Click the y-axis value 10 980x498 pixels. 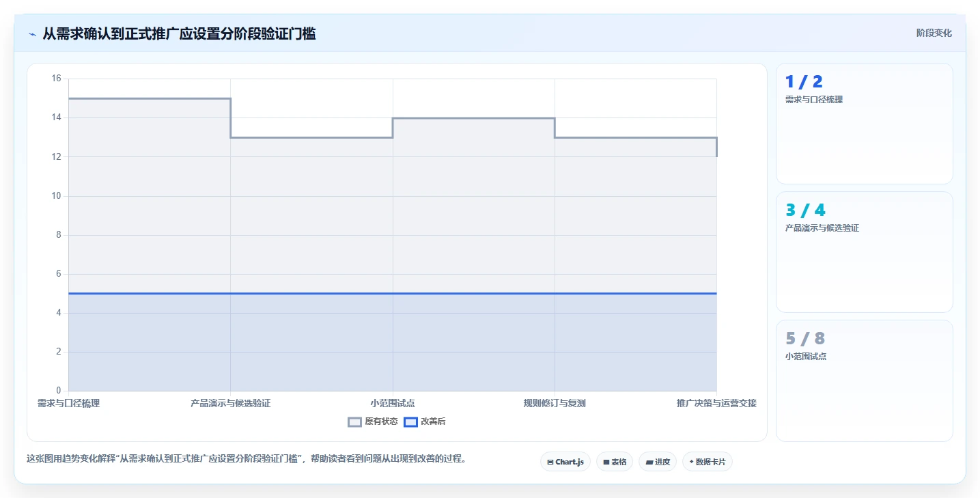56,195
